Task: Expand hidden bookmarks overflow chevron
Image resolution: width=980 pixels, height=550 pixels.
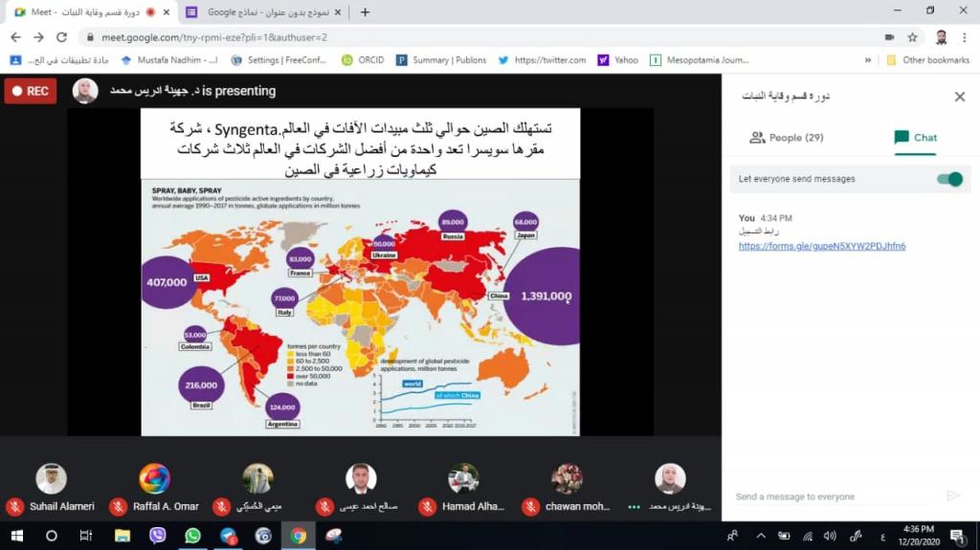Action: coord(867,59)
